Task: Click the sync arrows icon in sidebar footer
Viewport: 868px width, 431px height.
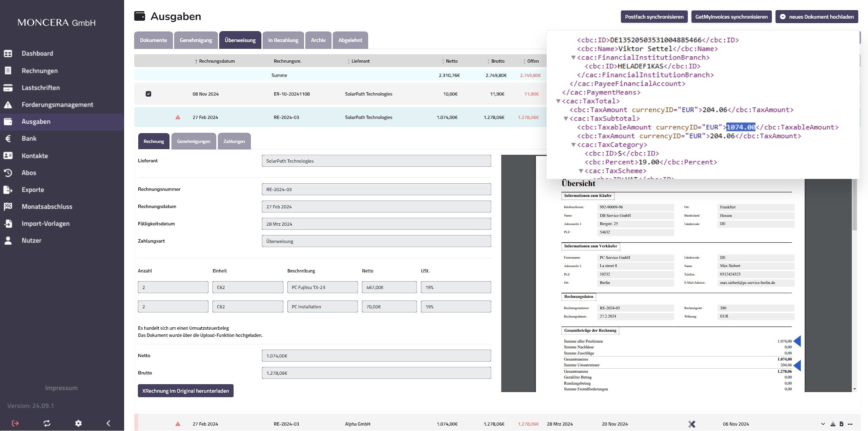Action: [x=47, y=423]
